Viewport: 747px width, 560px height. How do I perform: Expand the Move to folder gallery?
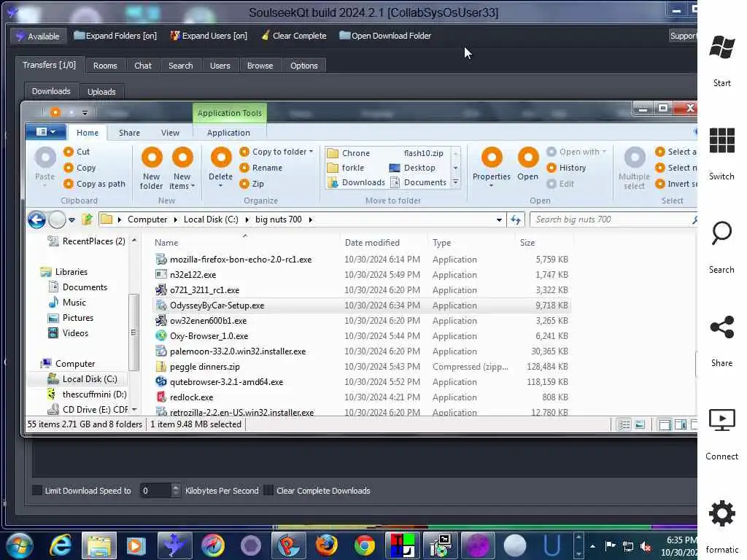click(x=456, y=182)
